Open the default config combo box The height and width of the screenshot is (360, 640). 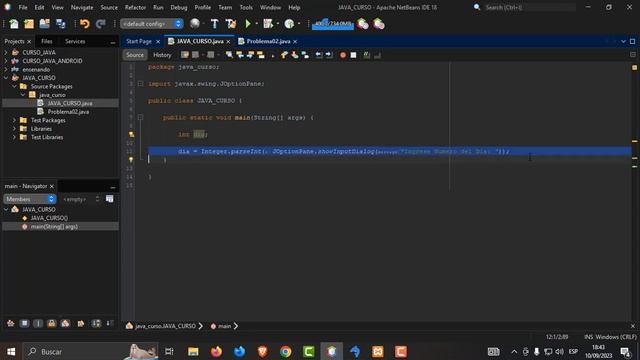tap(151, 24)
